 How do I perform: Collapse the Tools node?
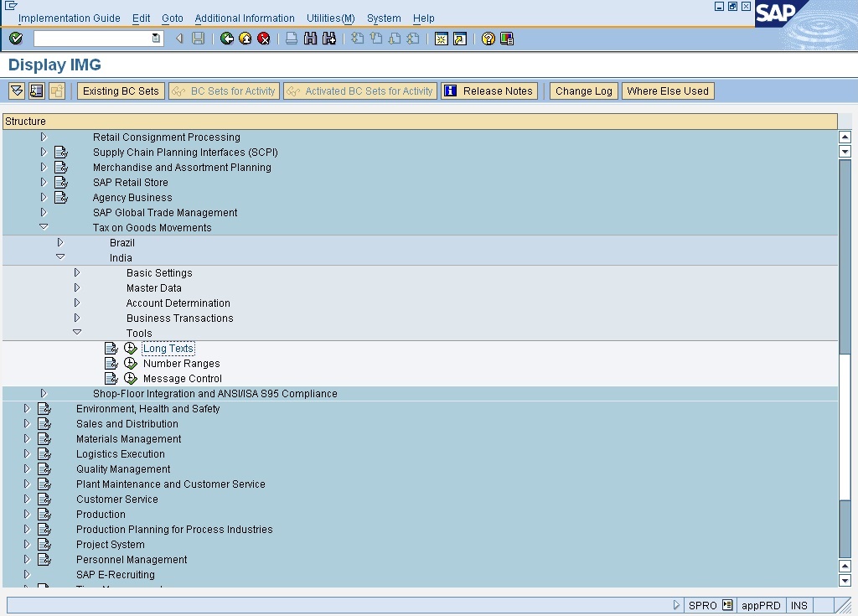tap(77, 333)
